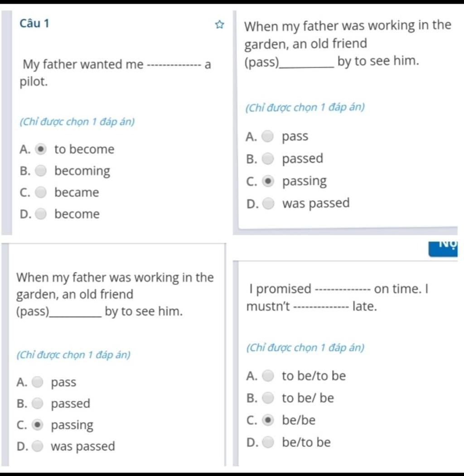This screenshot has width=464, height=476.
Task: Select the "to become" answer option
Action: click(41, 149)
